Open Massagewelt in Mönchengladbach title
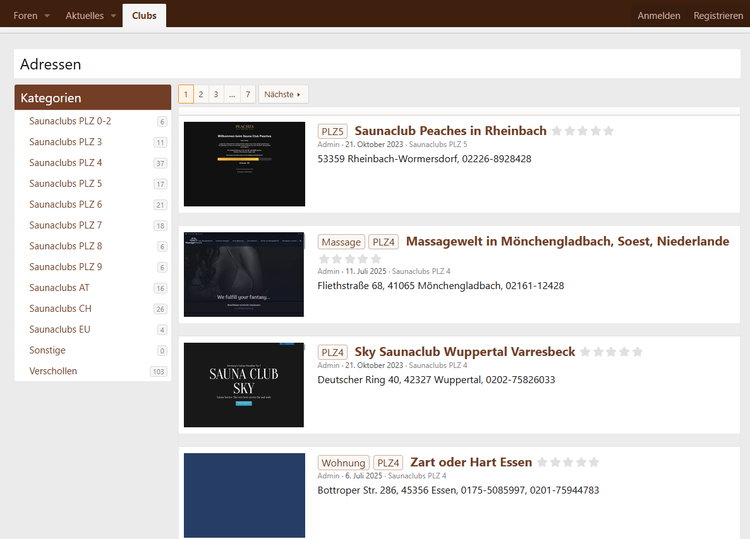This screenshot has height=539, width=750. (568, 241)
